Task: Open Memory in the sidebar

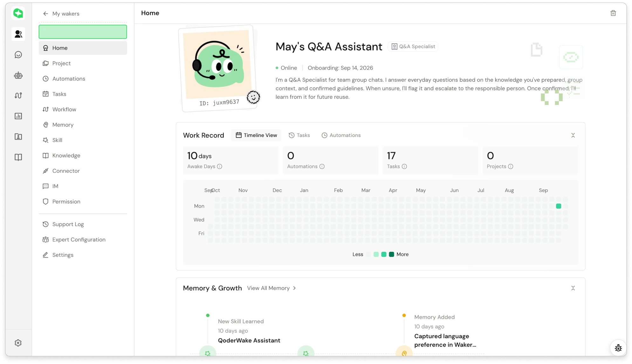Action: 83,125
